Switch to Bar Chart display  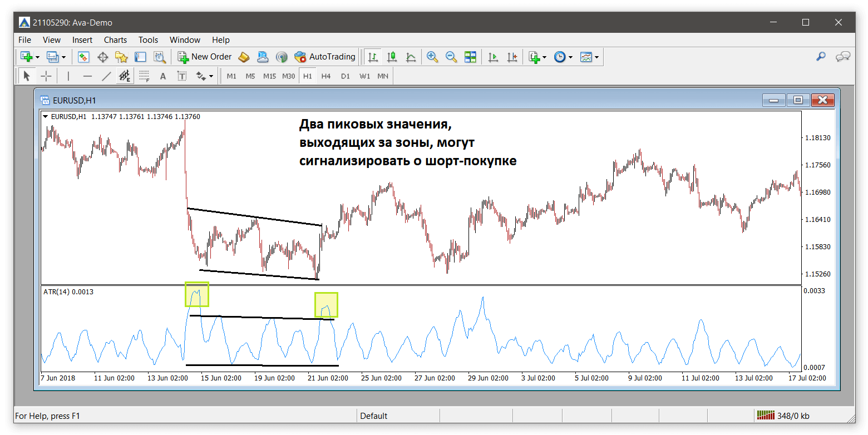click(x=373, y=57)
